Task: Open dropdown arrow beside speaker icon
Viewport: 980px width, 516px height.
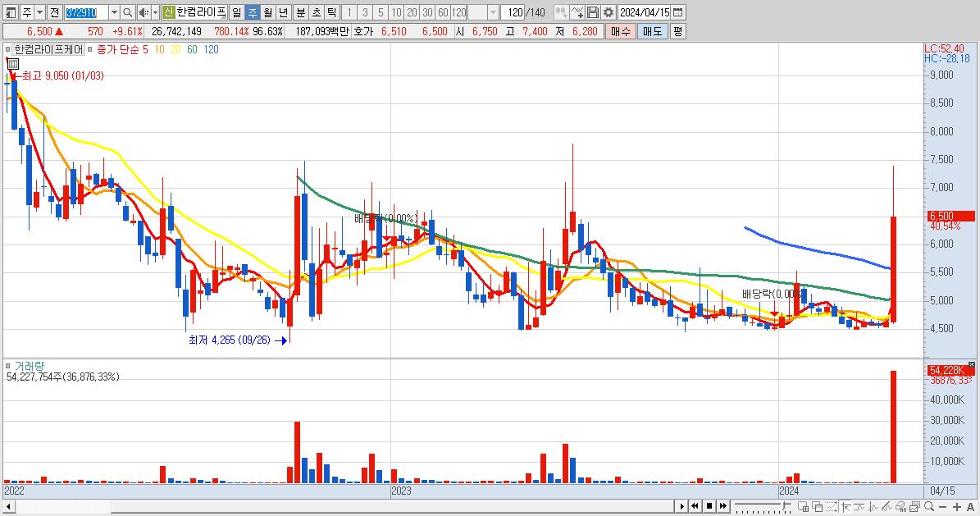Action: point(155,12)
